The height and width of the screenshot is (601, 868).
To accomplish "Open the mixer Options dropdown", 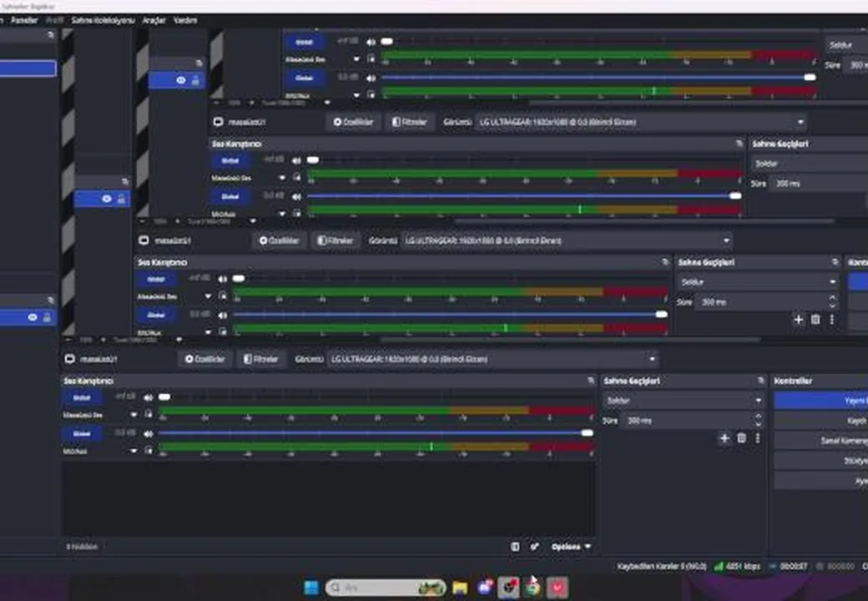I will [x=571, y=547].
